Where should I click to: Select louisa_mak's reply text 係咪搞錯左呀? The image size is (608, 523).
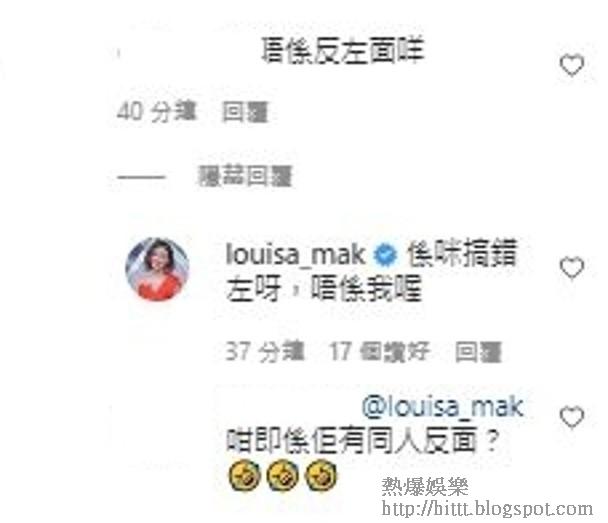[371, 270]
